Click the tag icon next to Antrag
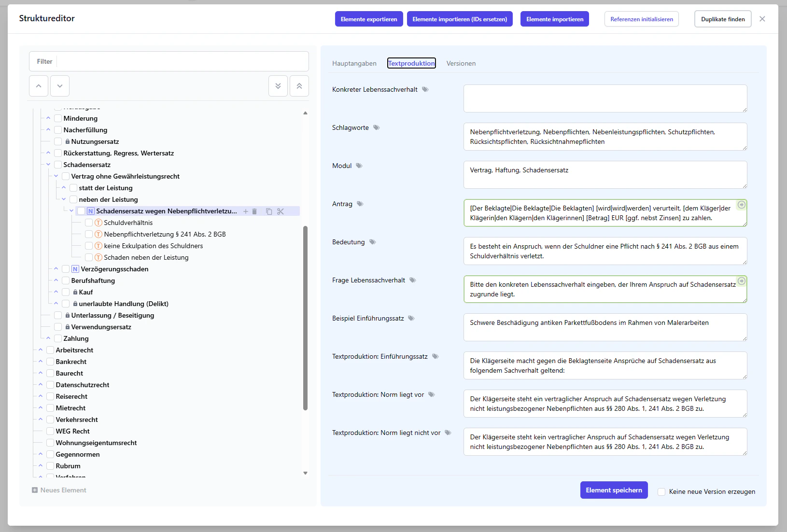Screen dimensions: 787x532 (x=360, y=204)
